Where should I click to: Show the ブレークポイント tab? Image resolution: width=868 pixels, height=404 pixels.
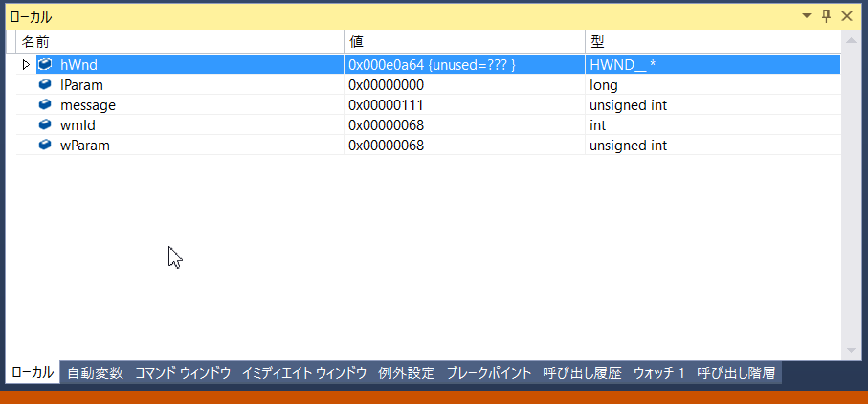pos(488,373)
